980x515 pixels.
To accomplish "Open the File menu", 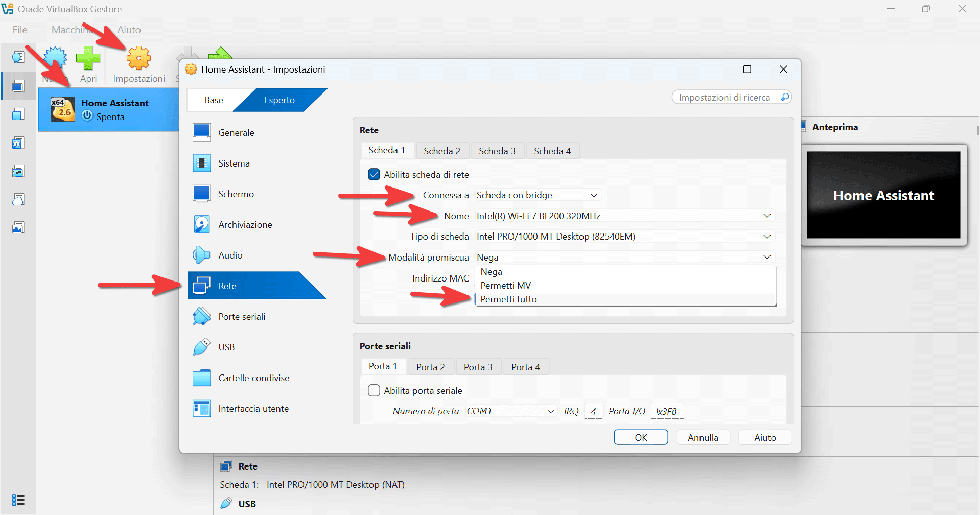I will click(20, 30).
